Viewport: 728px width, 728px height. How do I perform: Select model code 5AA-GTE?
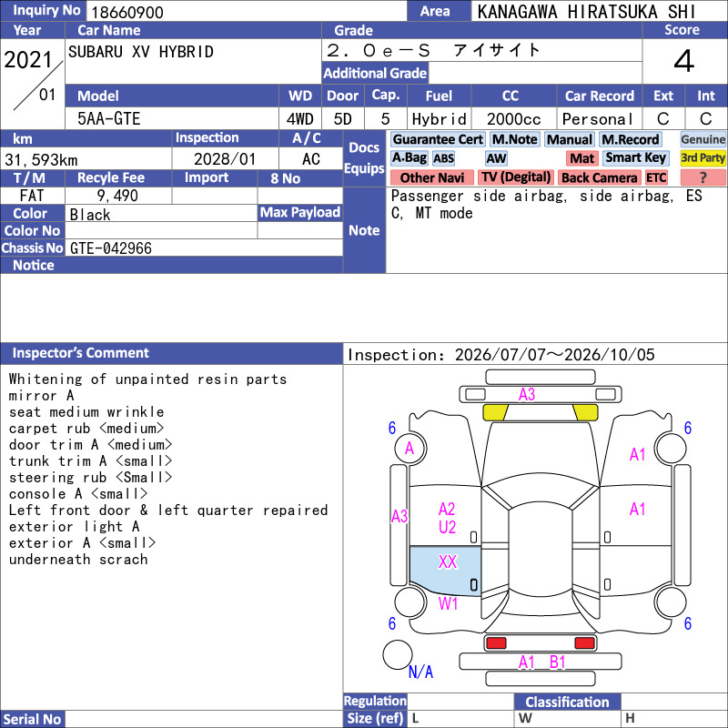tap(108, 119)
